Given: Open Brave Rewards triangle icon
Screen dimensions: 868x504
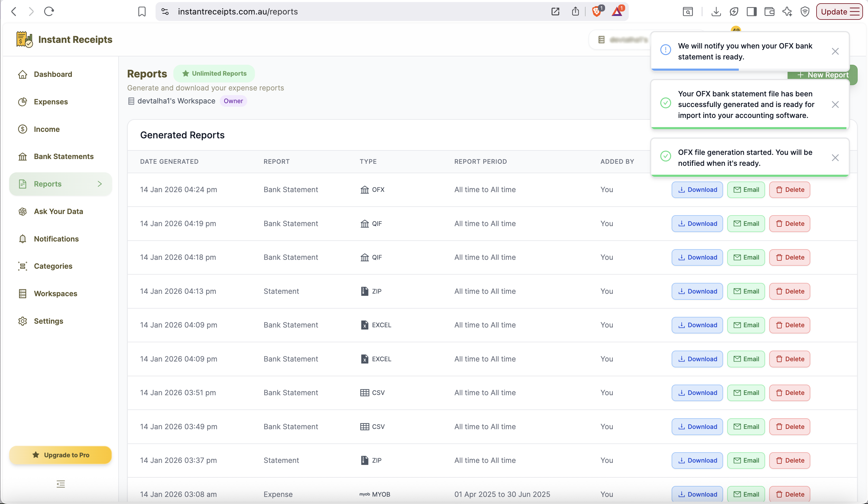Looking at the screenshot, I should (x=617, y=11).
